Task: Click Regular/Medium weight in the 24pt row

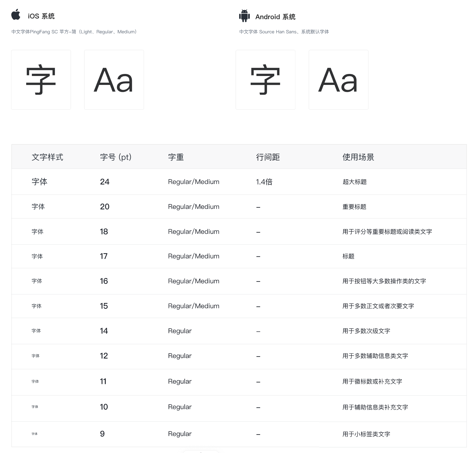Action: coord(194,182)
